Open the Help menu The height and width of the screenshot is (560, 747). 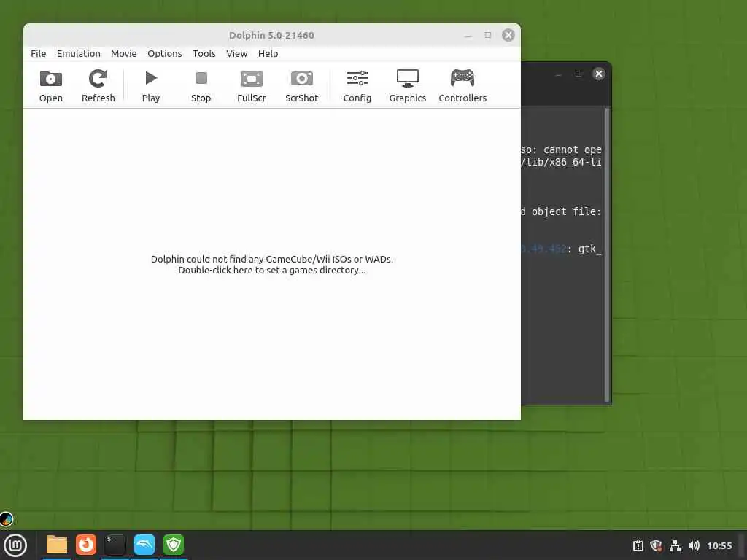click(x=268, y=54)
